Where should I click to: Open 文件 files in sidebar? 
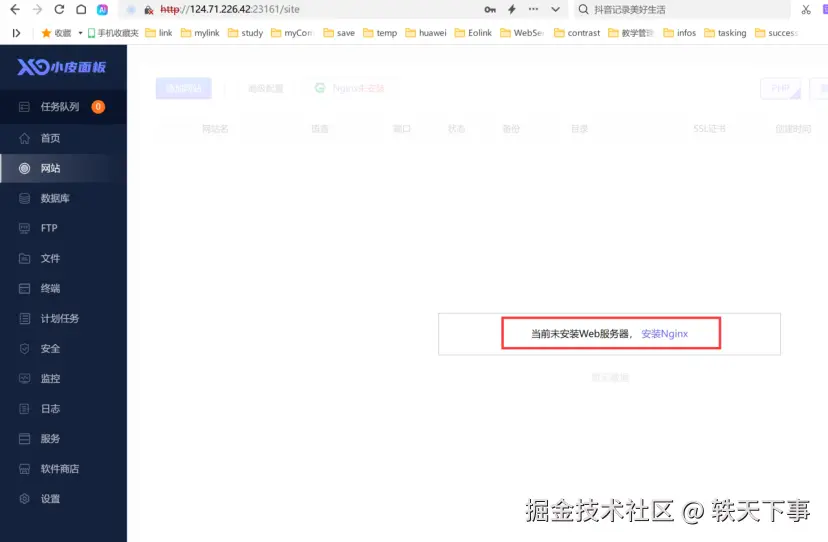coord(63,258)
